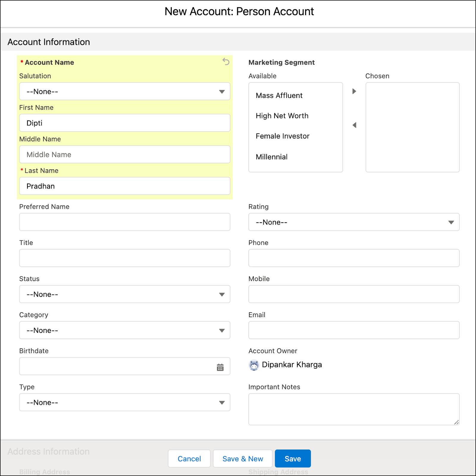Screen dimensions: 476x476
Task: Click the undo arrow in the Account Name section
Action: pos(225,62)
